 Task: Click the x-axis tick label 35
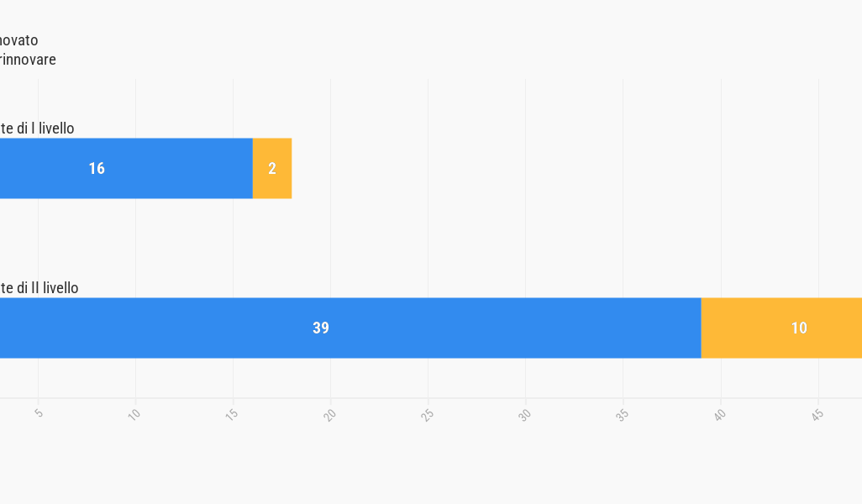click(x=622, y=414)
